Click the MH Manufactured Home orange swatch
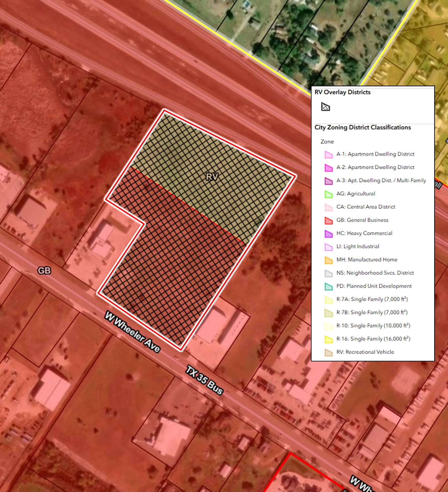448x492 pixels. tap(328, 260)
